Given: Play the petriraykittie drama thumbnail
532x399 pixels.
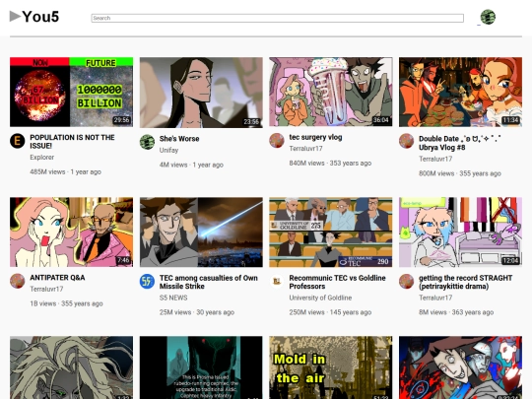Looking at the screenshot, I should [x=460, y=233].
